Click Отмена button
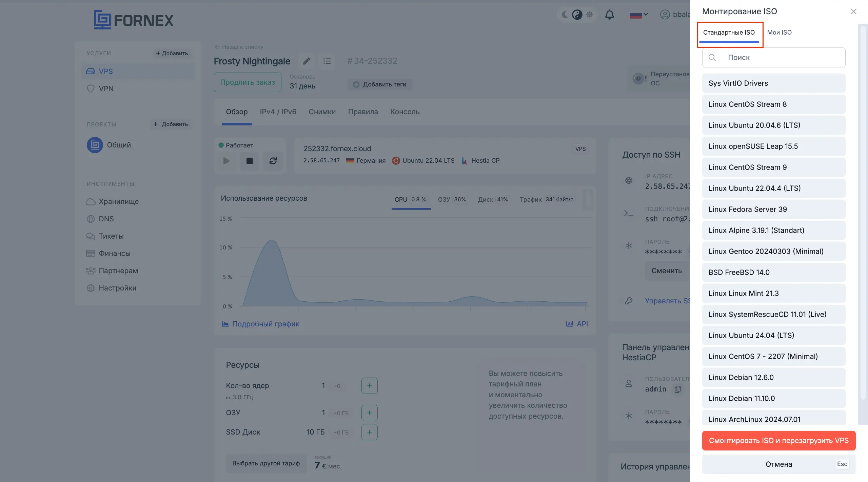 point(779,464)
